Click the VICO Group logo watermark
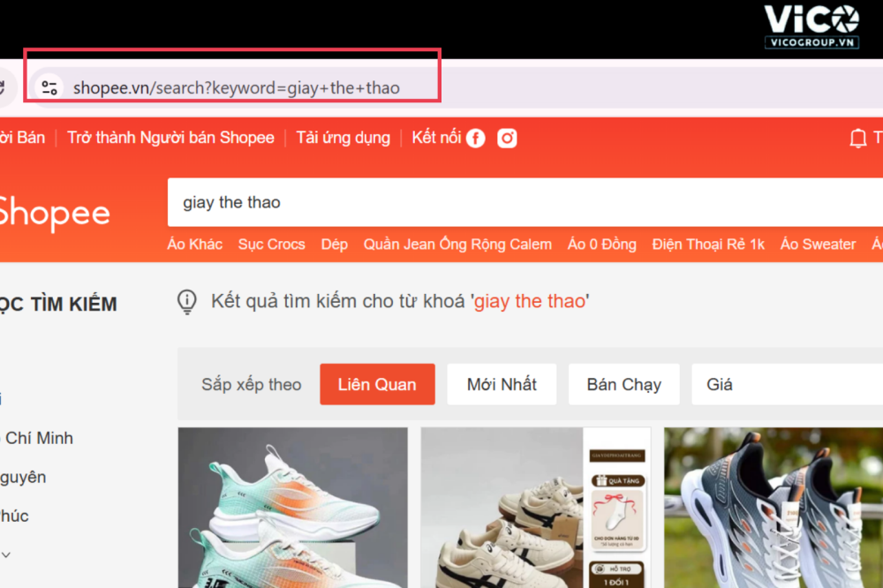 811,26
